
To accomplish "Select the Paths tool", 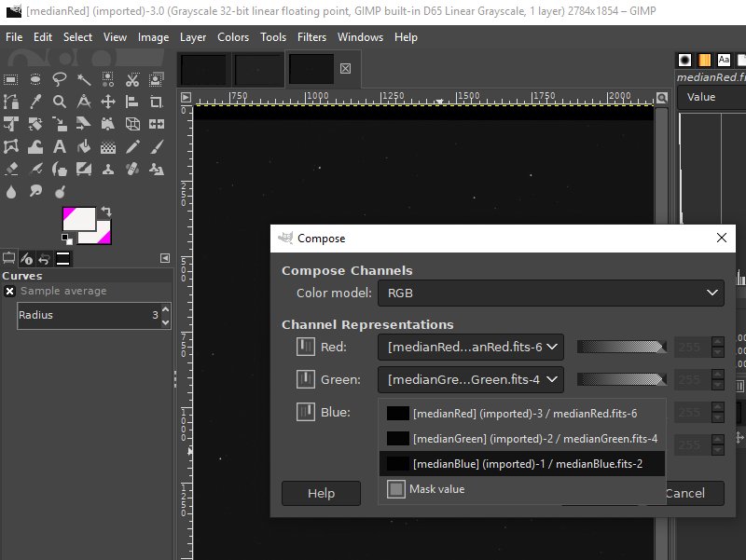I will click(x=11, y=102).
